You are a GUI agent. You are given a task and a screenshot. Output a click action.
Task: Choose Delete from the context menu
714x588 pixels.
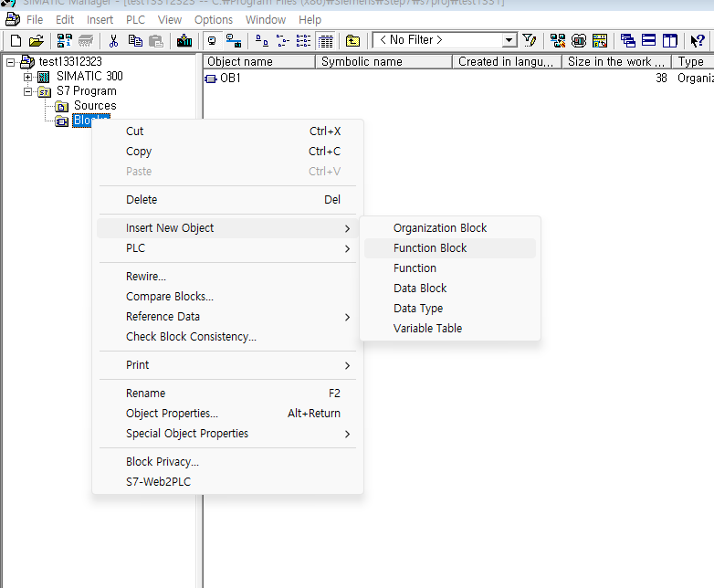click(x=227, y=199)
